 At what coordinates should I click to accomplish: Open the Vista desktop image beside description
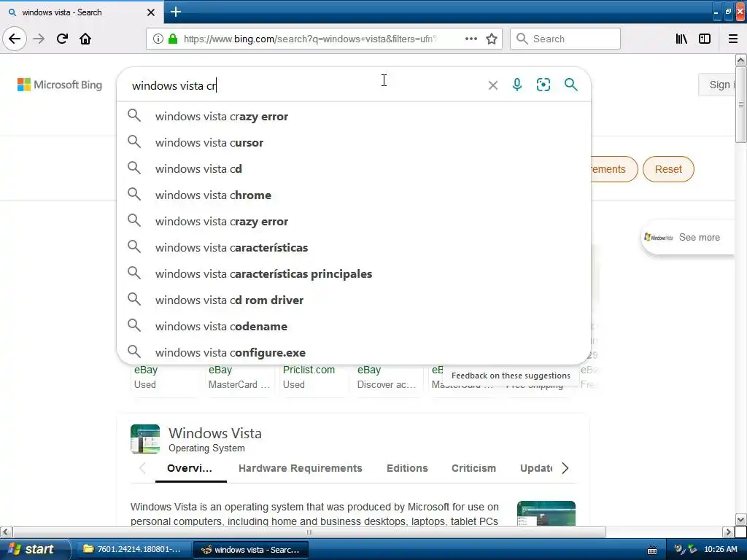[546, 513]
